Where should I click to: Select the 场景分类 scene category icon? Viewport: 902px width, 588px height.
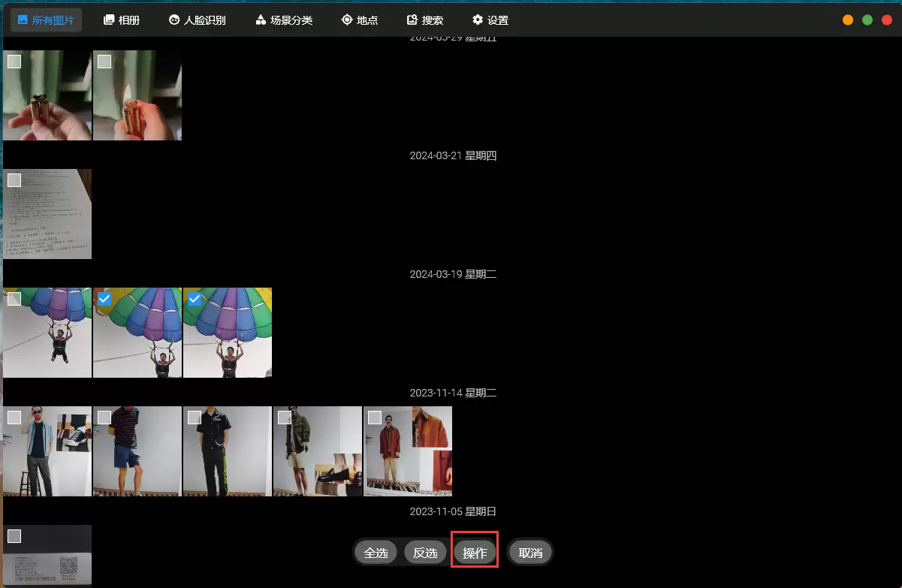[261, 20]
